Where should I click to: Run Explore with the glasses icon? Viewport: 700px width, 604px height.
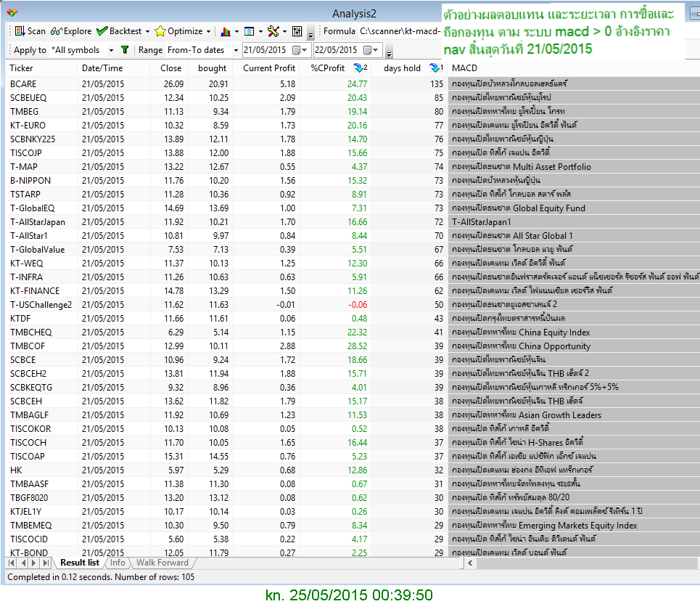71,30
